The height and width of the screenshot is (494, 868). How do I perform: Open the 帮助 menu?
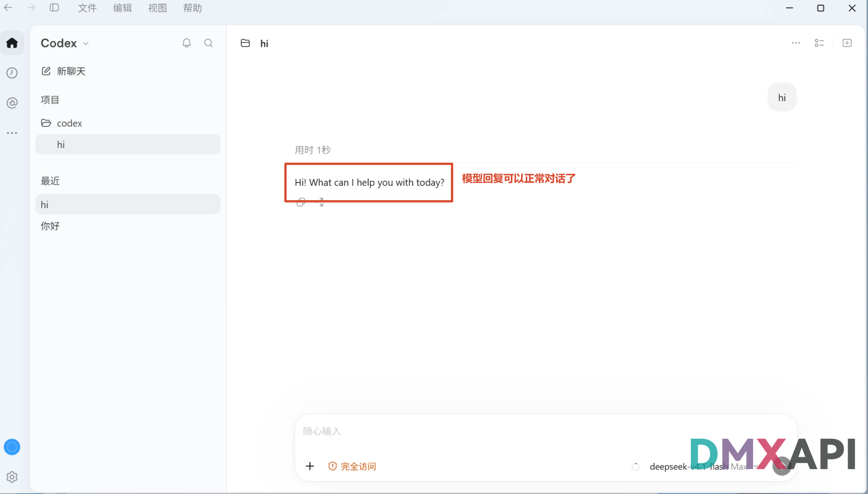tap(192, 8)
